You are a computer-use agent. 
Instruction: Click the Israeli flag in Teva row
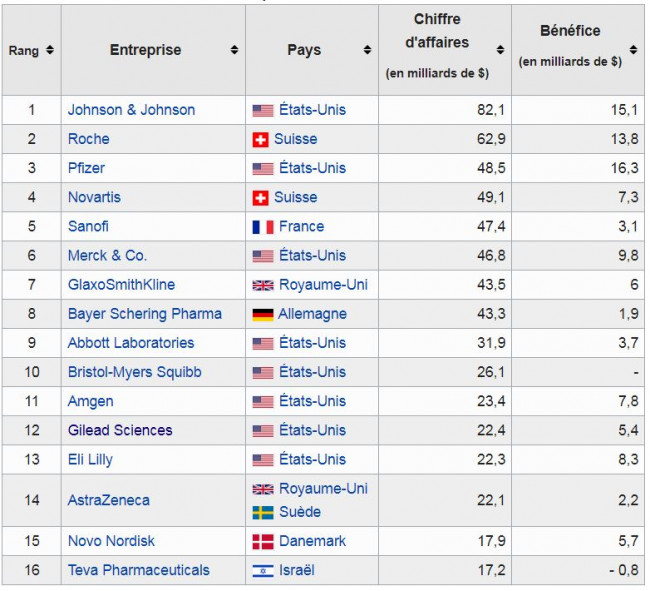click(x=263, y=571)
